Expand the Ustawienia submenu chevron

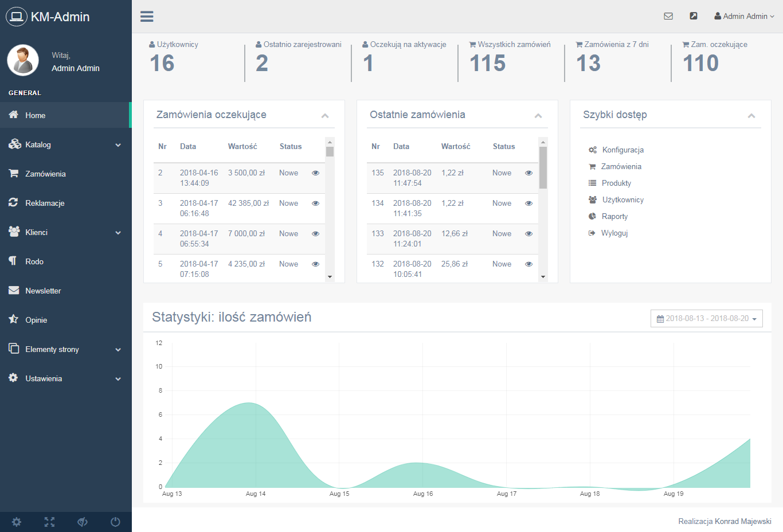coord(118,379)
